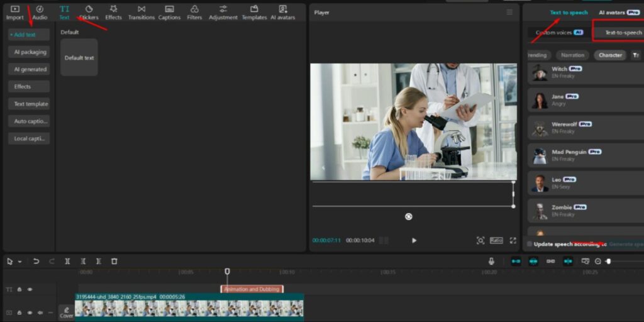The width and height of the screenshot is (644, 322).
Task: Select AI packaging in the sidebar
Action: tap(29, 52)
